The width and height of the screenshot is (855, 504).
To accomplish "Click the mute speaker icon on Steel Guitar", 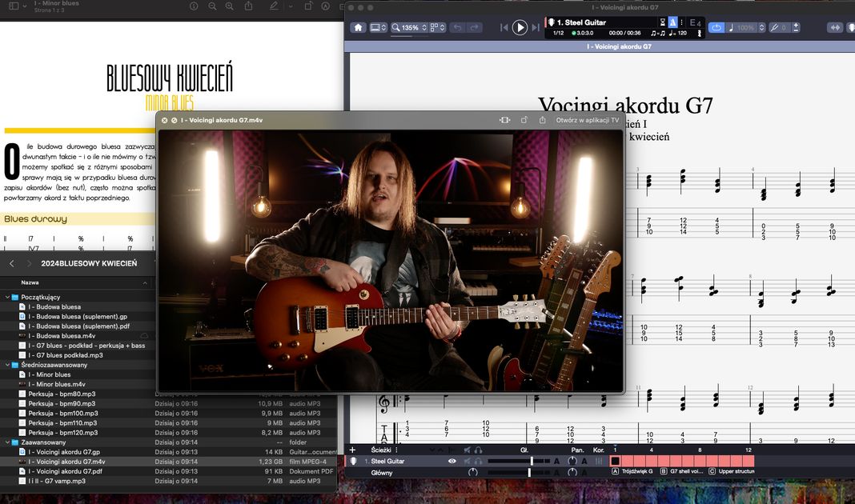I will (x=466, y=462).
